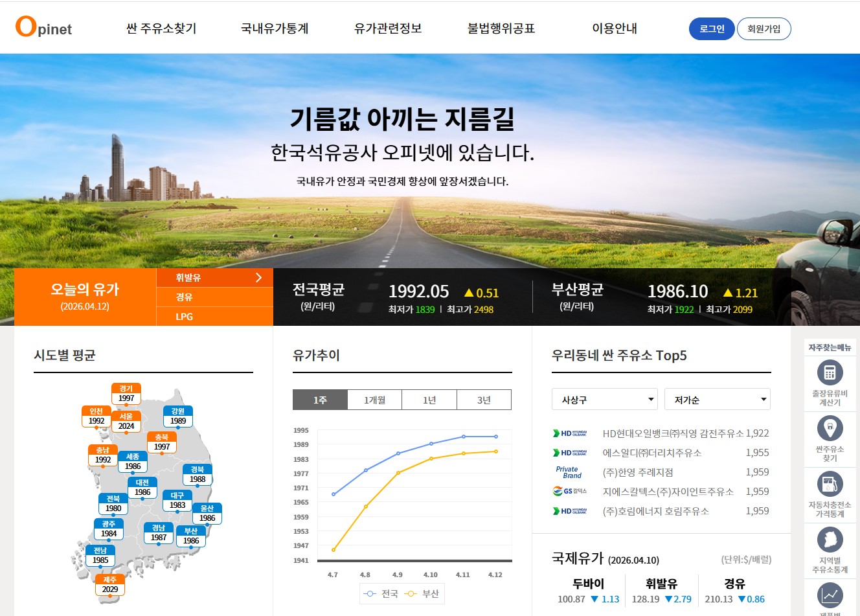Switch the price trend chart to 1개월
860x616 pixels.
(x=374, y=399)
